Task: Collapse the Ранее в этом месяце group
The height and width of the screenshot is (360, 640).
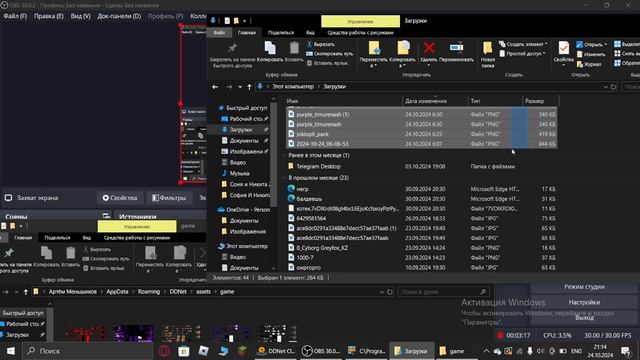Action: (285, 156)
